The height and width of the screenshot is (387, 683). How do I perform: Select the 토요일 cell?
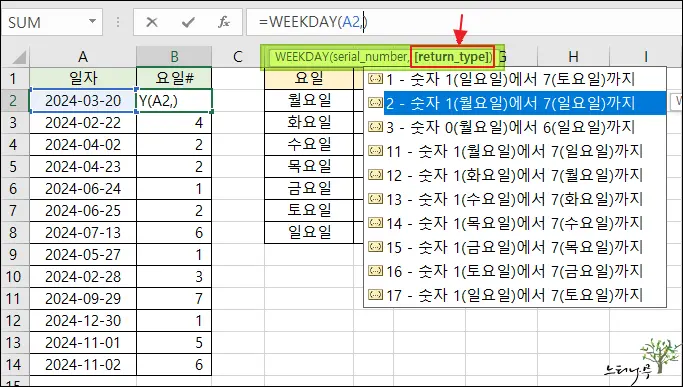click(309, 210)
